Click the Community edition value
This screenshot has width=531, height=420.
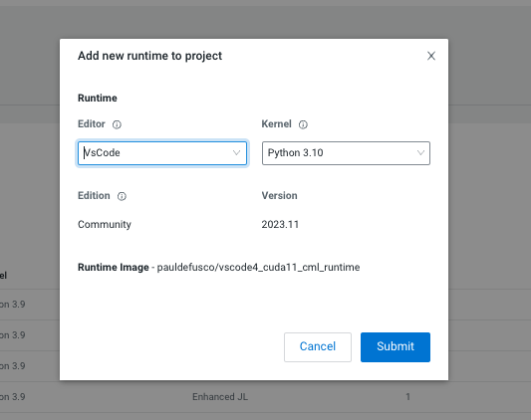coord(105,224)
